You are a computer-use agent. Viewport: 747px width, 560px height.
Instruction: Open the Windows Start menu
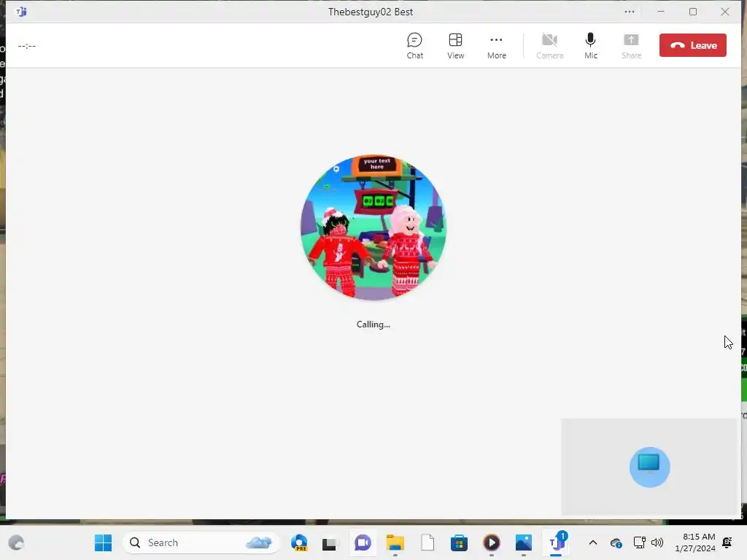tap(103, 542)
